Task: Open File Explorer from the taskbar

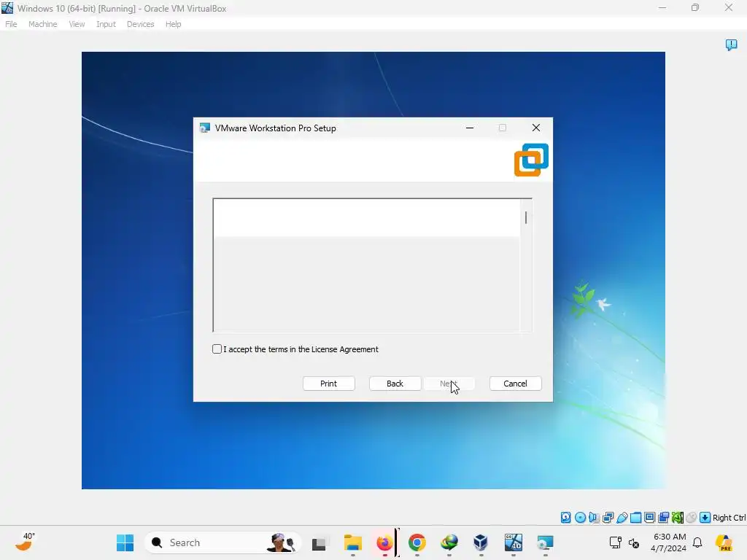Action: coord(353,542)
